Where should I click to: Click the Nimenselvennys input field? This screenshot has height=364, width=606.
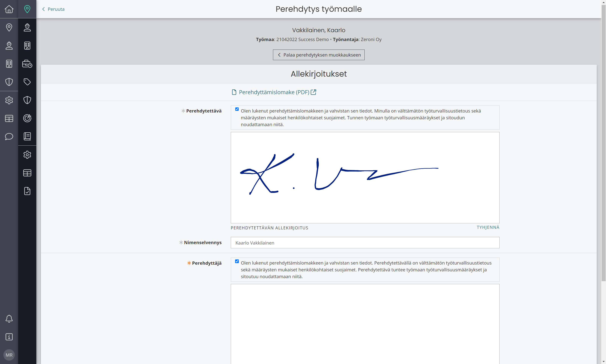coord(365,243)
